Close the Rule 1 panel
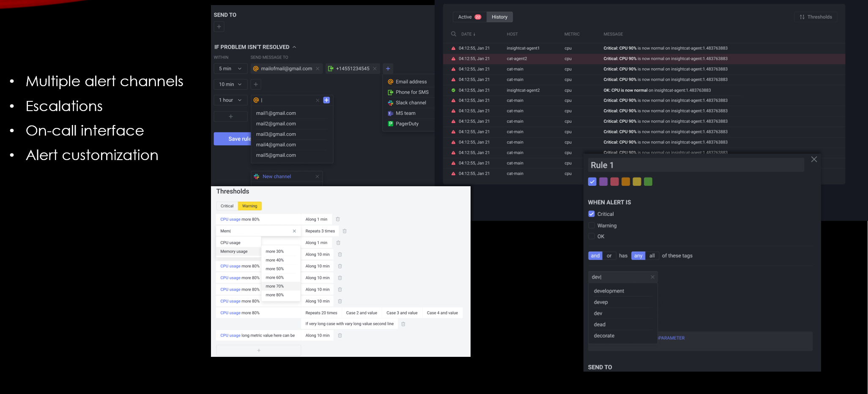This screenshot has height=394, width=868. point(814,159)
